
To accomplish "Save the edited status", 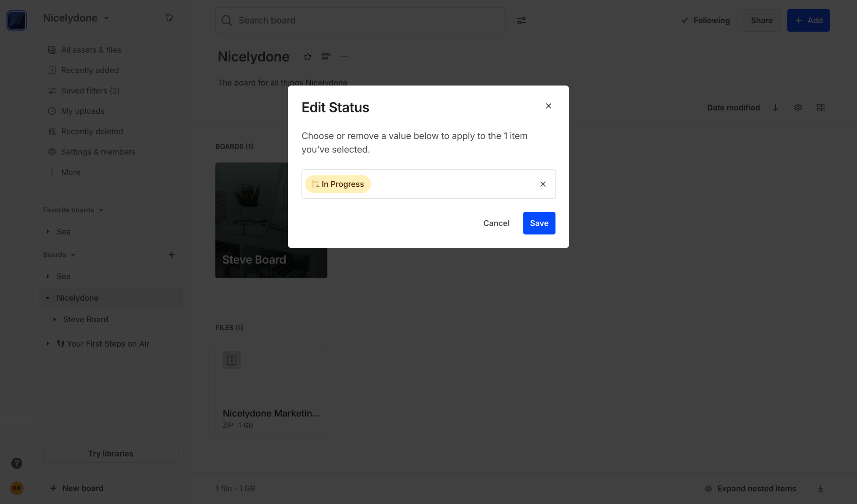I will (539, 223).
